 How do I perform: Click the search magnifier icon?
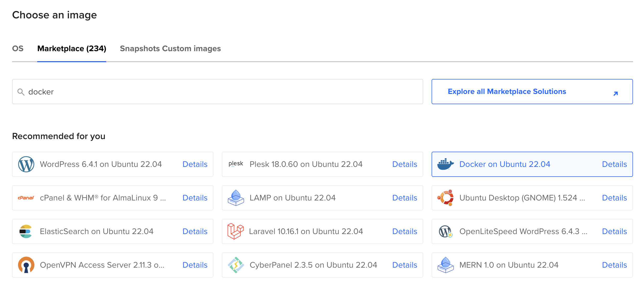click(21, 92)
